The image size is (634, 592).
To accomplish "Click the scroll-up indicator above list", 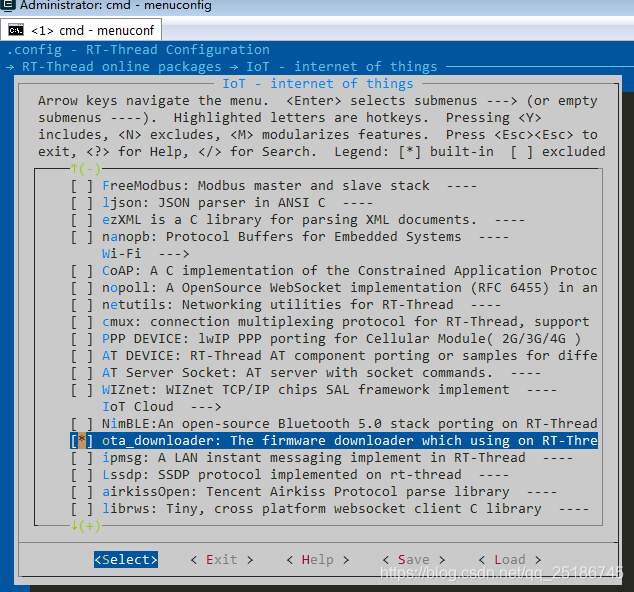I will (x=85, y=169).
